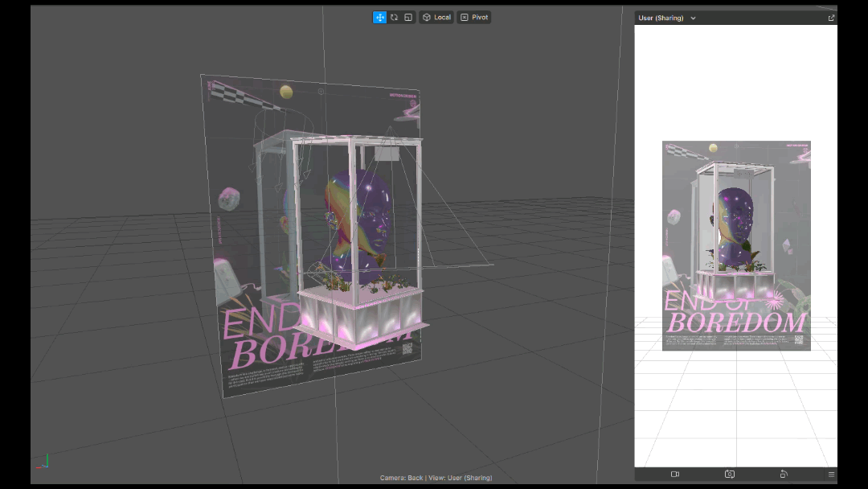The width and height of the screenshot is (868, 489).
Task: Toggle Local coordinate space
Action: [436, 18]
